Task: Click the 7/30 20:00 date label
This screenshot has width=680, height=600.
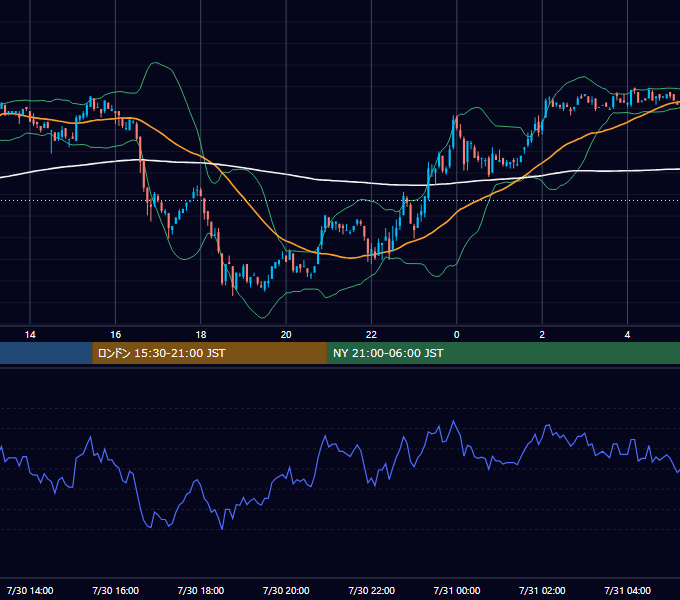Action: click(x=286, y=590)
